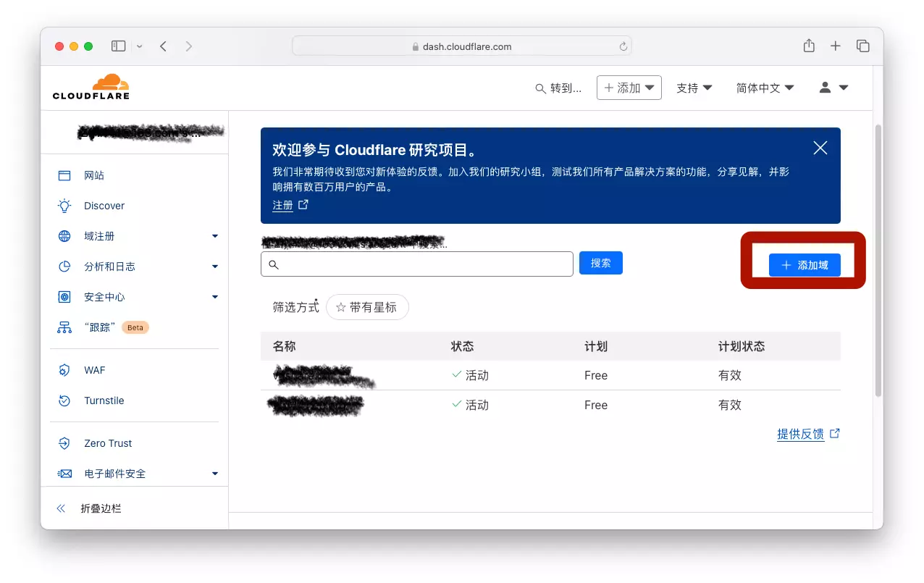This screenshot has width=924, height=583.
Task: Open the user account profile icon
Action: pos(825,87)
